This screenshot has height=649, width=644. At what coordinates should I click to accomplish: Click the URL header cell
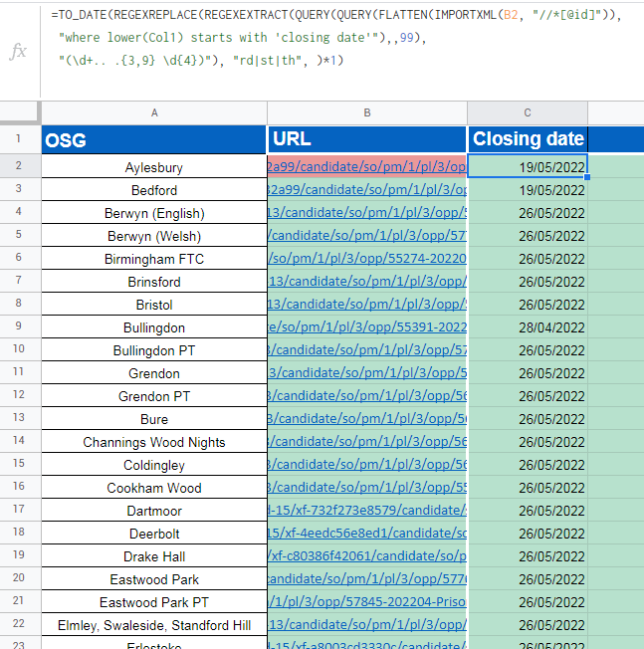(x=367, y=139)
